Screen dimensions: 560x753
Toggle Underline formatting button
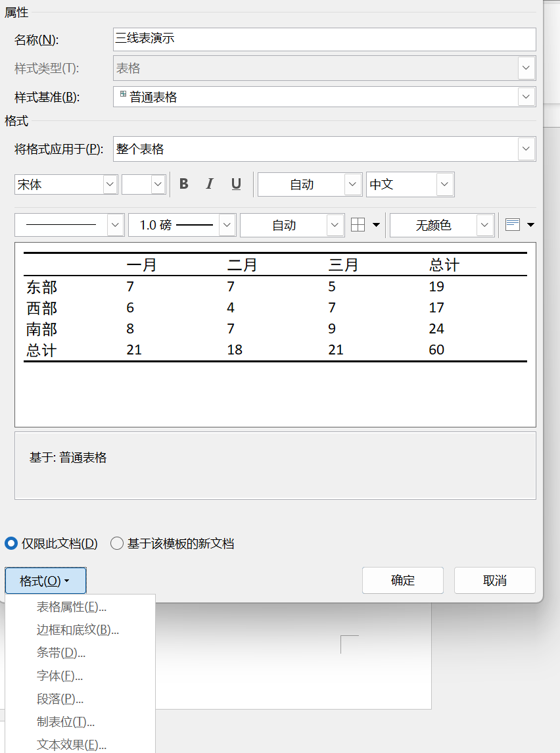click(x=236, y=184)
